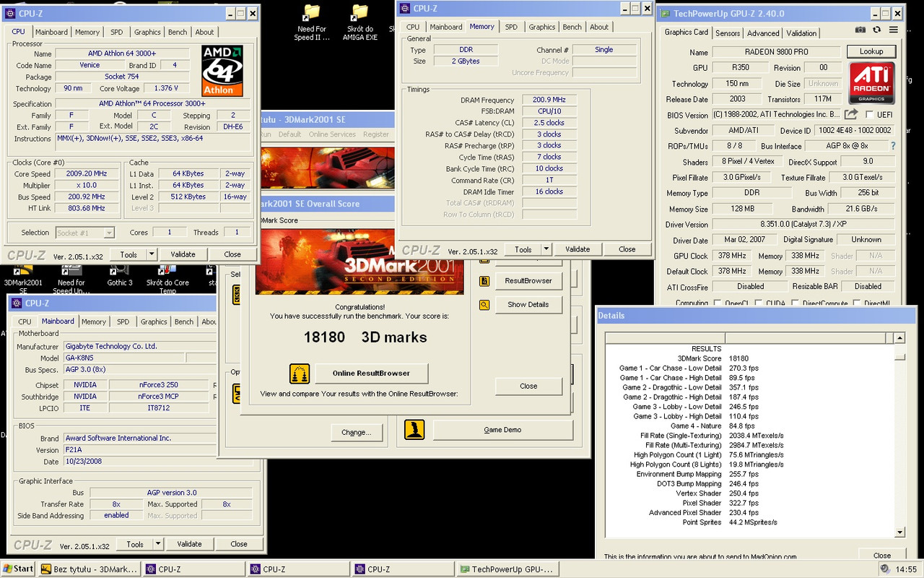Click ResultBrowser button in score dialog
The image size is (924, 578).
[528, 281]
